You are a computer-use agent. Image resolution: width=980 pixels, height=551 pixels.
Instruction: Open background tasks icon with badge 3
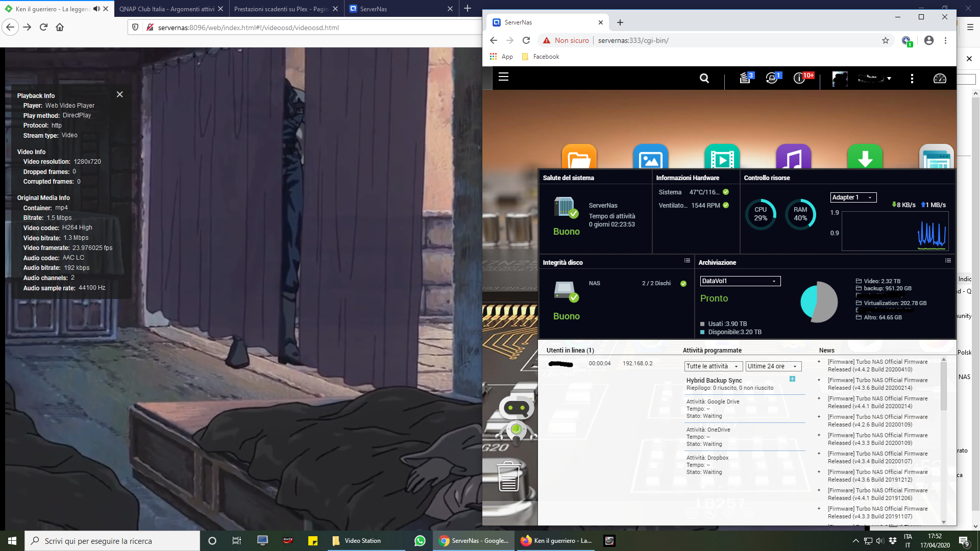[745, 78]
